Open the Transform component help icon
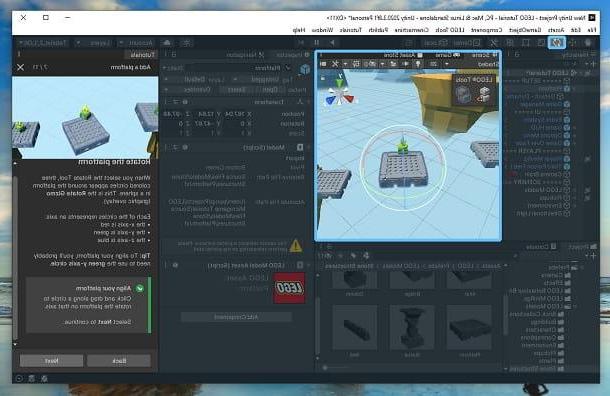Viewport: 610px width, 396px height. 186,102
